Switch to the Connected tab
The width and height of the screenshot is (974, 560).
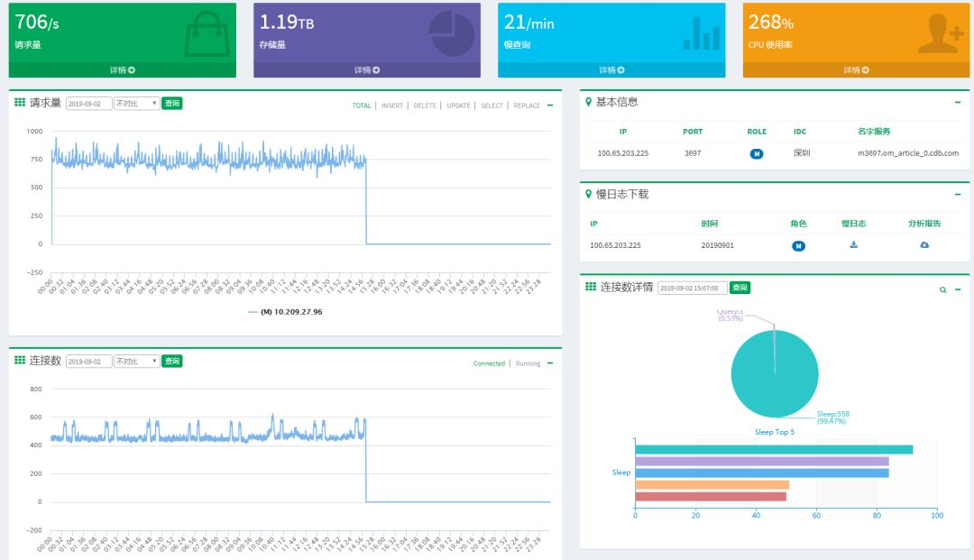(489, 363)
